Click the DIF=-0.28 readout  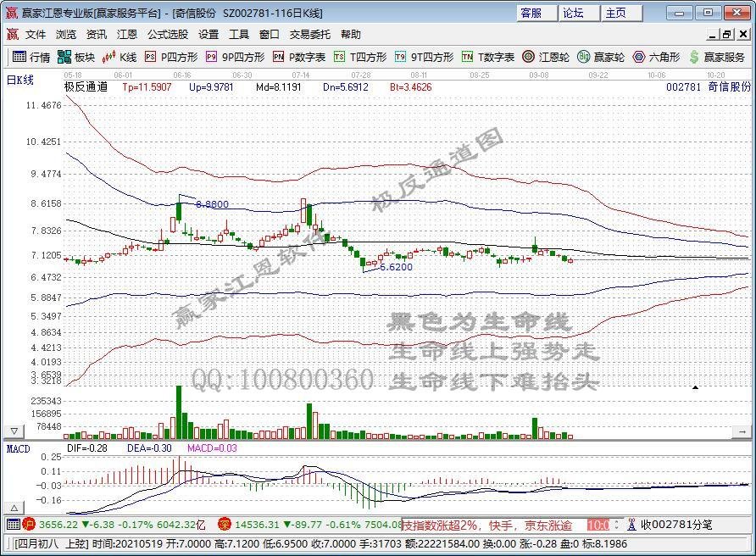tap(87, 448)
